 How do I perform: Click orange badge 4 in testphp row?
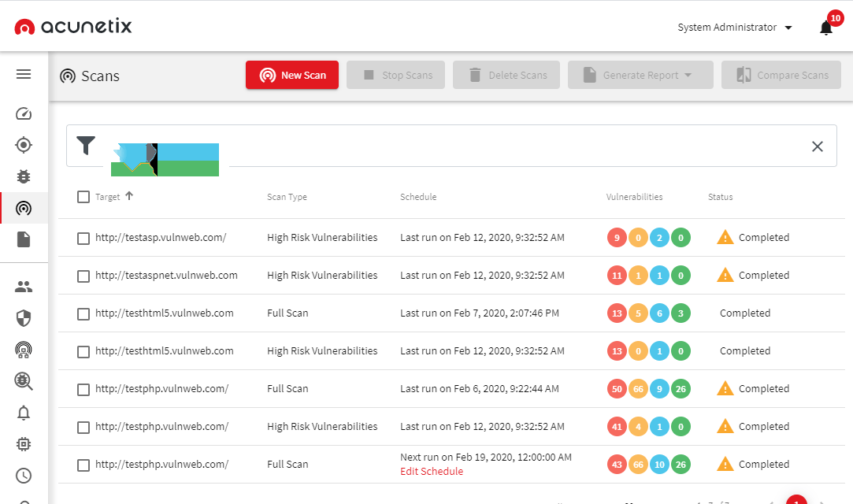(x=638, y=427)
